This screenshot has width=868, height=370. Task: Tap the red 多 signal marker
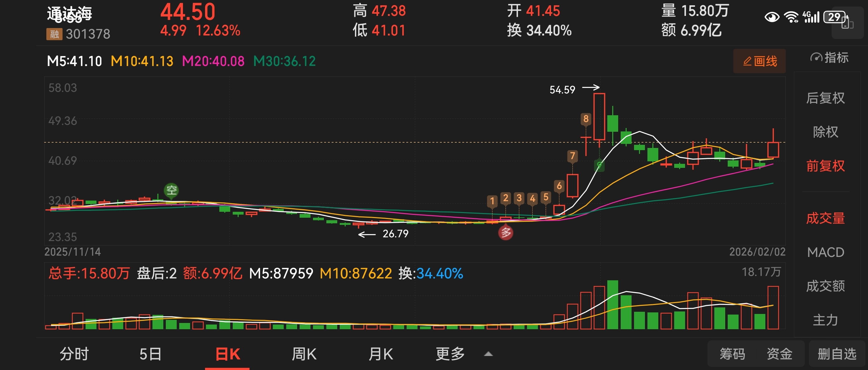coord(506,233)
